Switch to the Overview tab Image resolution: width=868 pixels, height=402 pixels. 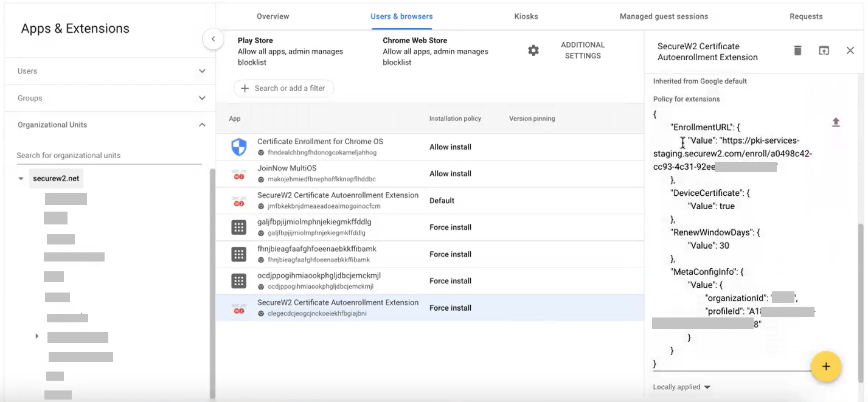pyautogui.click(x=273, y=16)
